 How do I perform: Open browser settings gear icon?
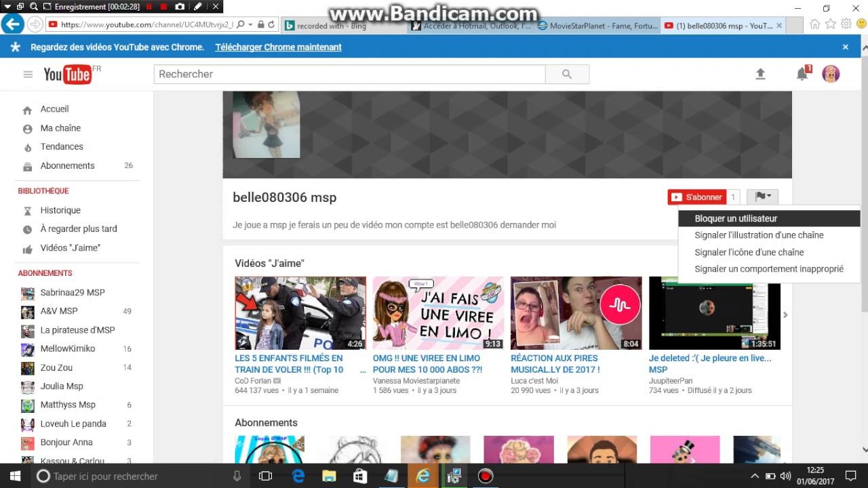(x=846, y=24)
